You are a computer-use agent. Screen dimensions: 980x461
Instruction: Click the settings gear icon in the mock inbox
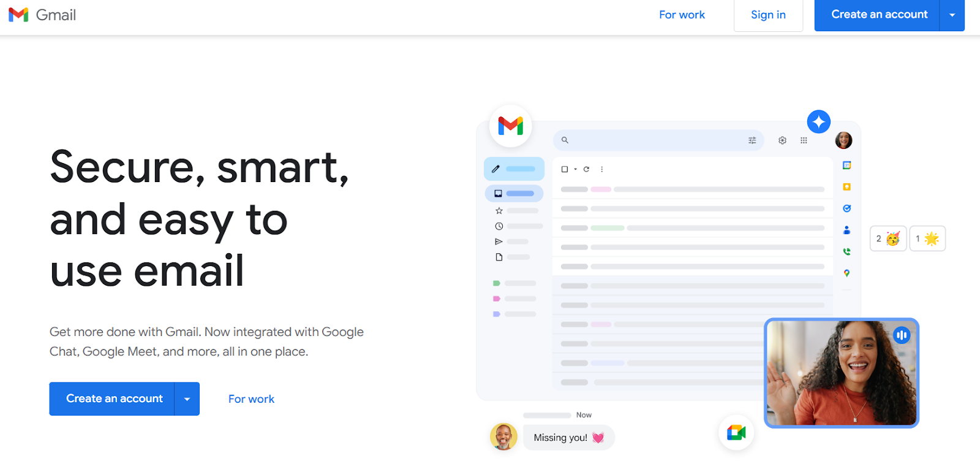(x=782, y=140)
